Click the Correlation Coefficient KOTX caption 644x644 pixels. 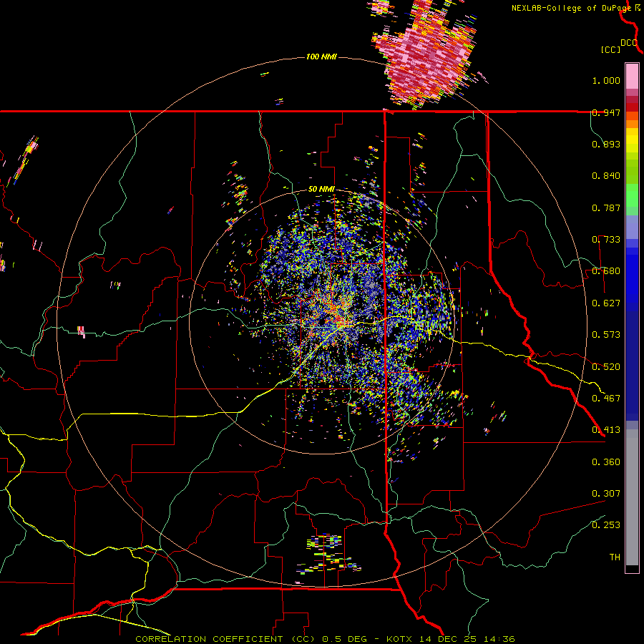point(326,639)
